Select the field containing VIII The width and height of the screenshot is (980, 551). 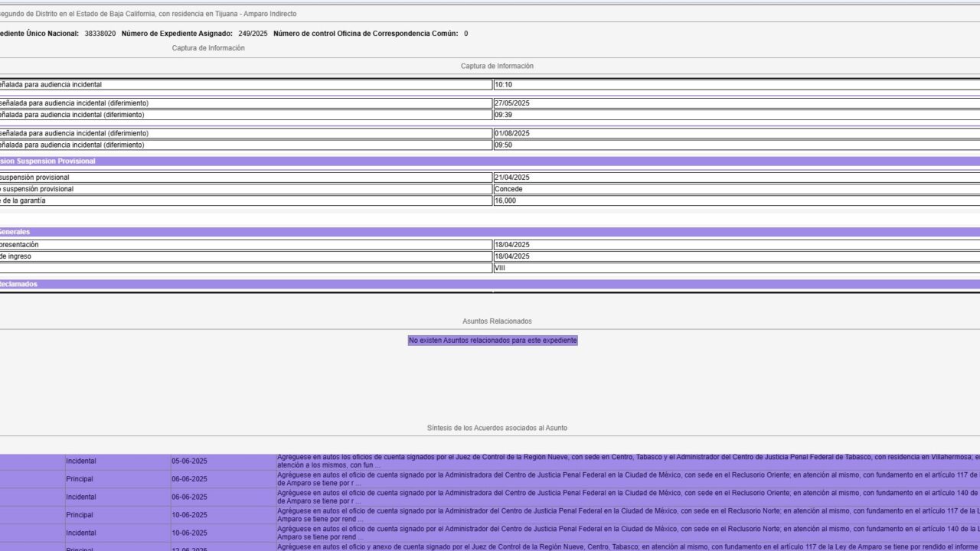[x=735, y=268]
